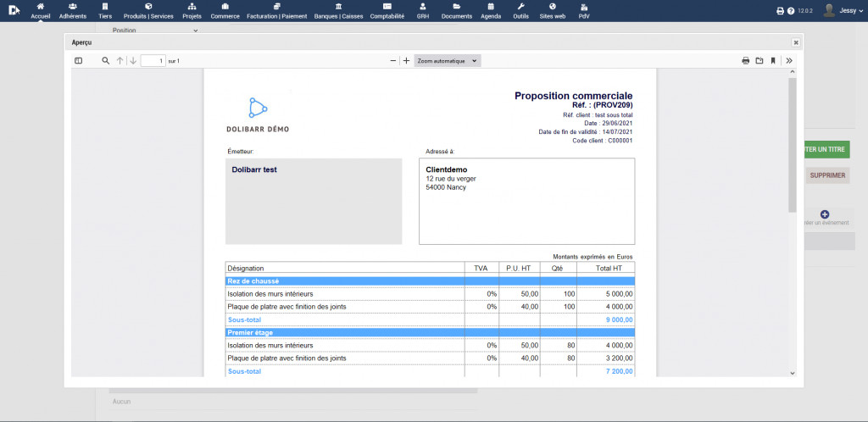Viewport: 868px width, 422px height.
Task: Open the Accueil menu
Action: [x=41, y=11]
